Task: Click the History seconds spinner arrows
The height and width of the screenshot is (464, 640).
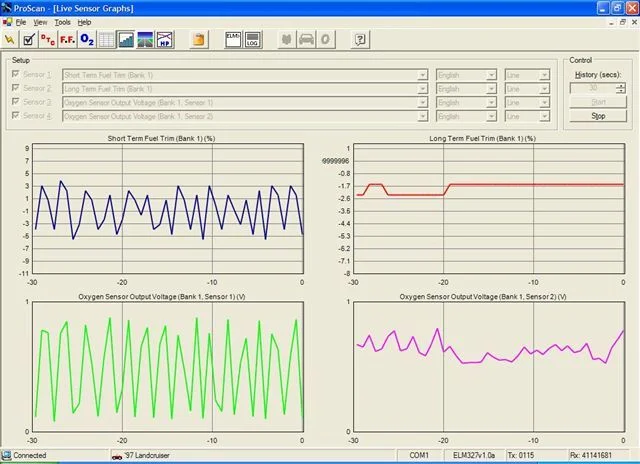Action: click(x=621, y=88)
